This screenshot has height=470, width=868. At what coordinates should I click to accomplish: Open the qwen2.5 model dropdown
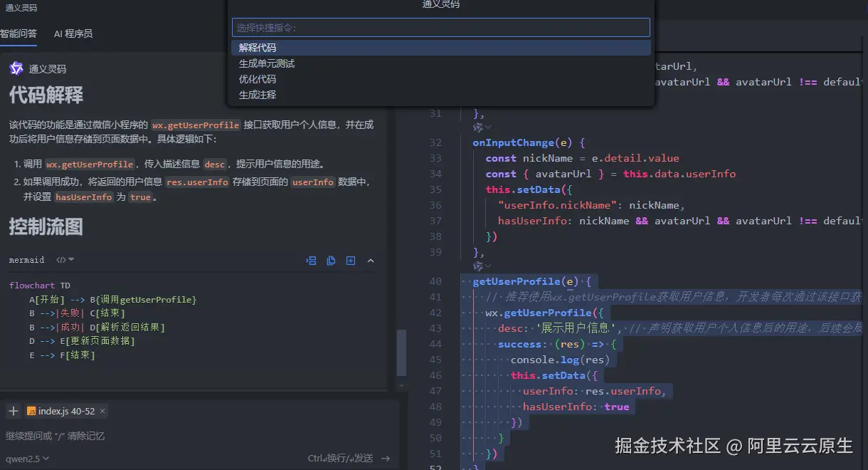[x=28, y=459]
